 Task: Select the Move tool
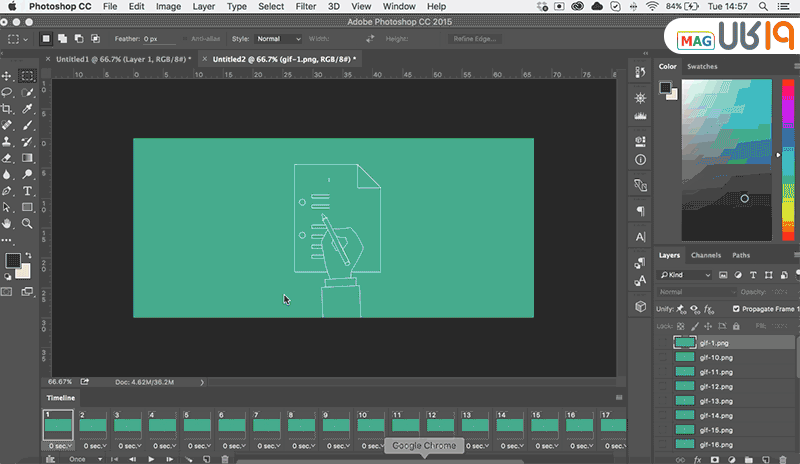pyautogui.click(x=8, y=76)
